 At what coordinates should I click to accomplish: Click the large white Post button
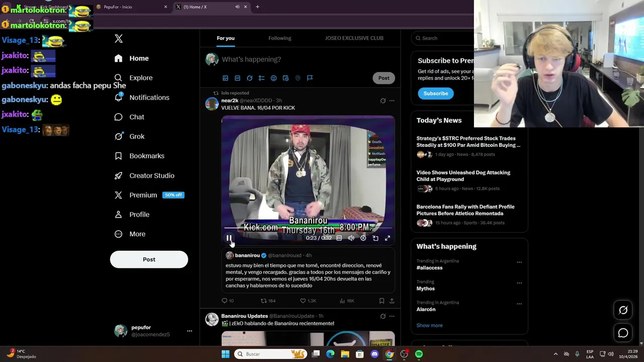[149, 259]
